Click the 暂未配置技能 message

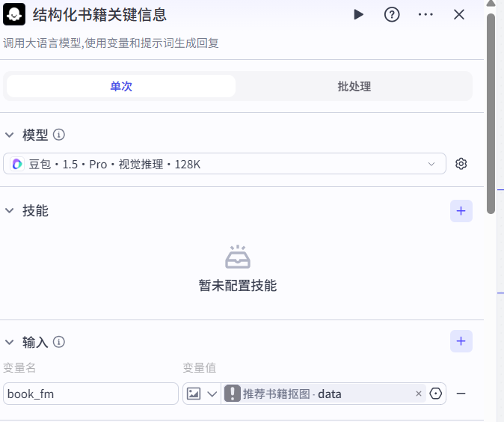(238, 286)
